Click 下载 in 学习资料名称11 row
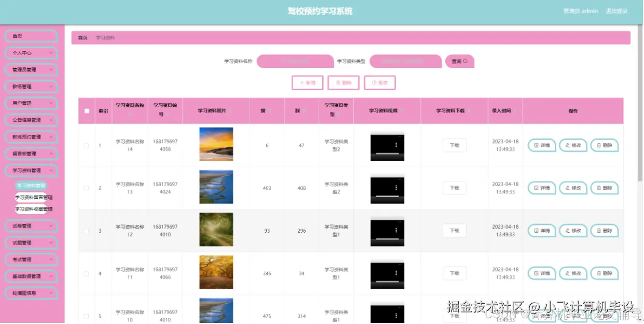Image resolution: width=644 pixels, height=324 pixels. point(455,273)
